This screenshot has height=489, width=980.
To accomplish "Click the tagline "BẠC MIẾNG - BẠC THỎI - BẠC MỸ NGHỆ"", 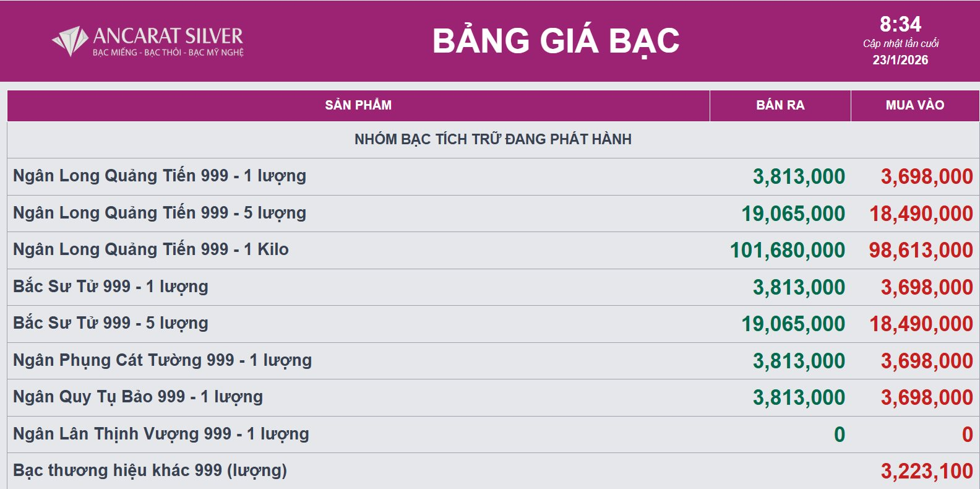I will tap(168, 53).
